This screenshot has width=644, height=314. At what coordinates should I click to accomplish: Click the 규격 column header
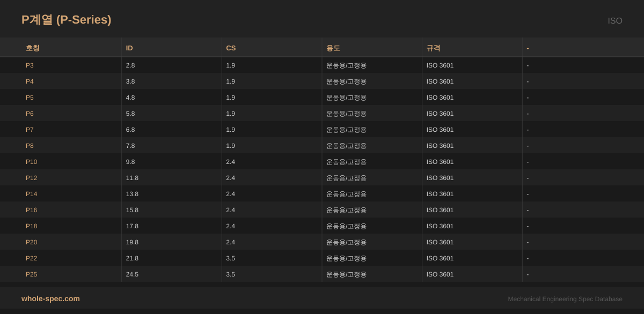[x=433, y=48]
